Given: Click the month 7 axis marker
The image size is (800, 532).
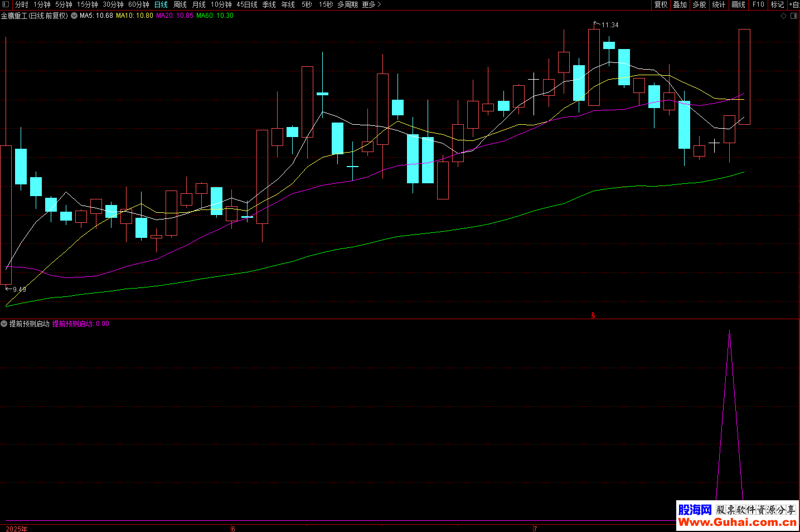Looking at the screenshot, I should [x=535, y=529].
